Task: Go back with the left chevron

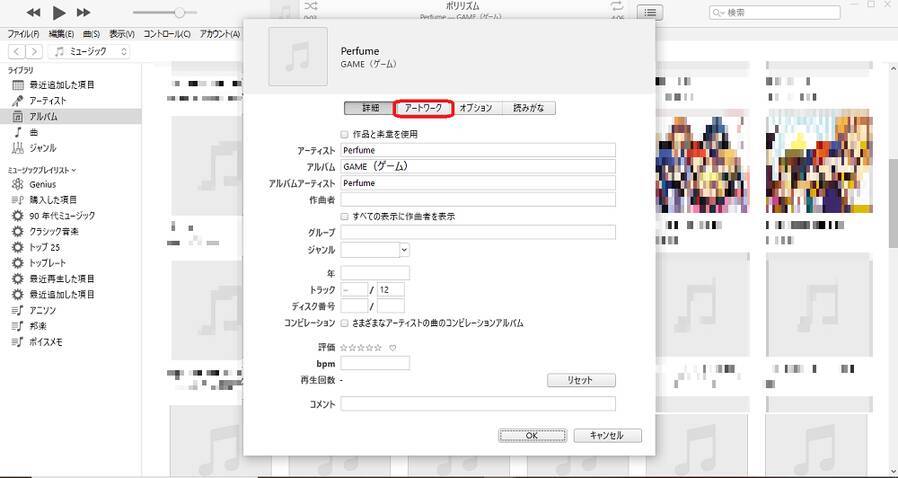Action: click(17, 52)
